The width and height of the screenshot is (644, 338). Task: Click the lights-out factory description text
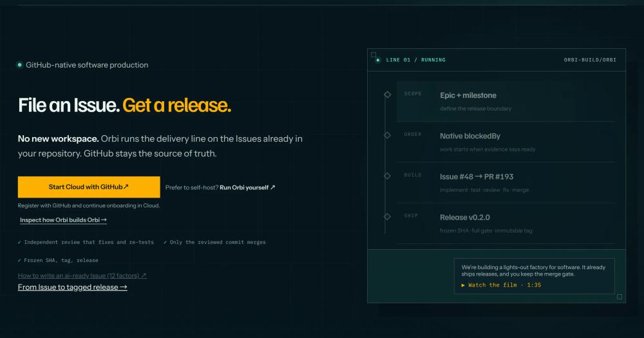(x=533, y=270)
